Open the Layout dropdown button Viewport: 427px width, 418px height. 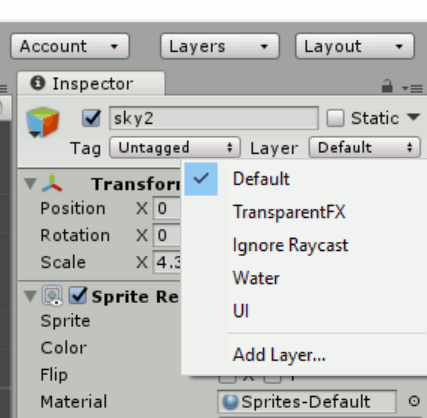pos(355,46)
